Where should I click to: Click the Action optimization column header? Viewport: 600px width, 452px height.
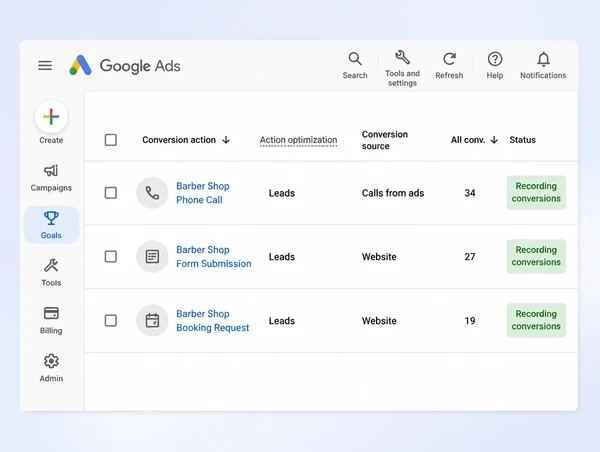click(298, 140)
